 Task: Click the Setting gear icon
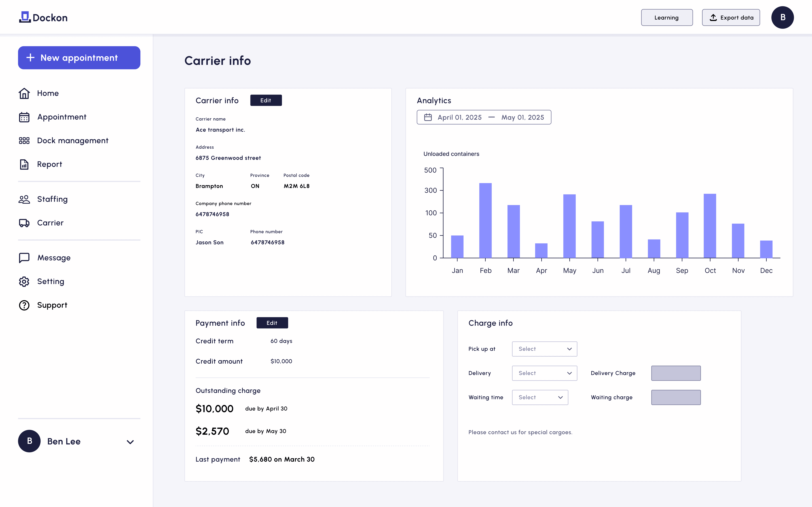coord(24,281)
